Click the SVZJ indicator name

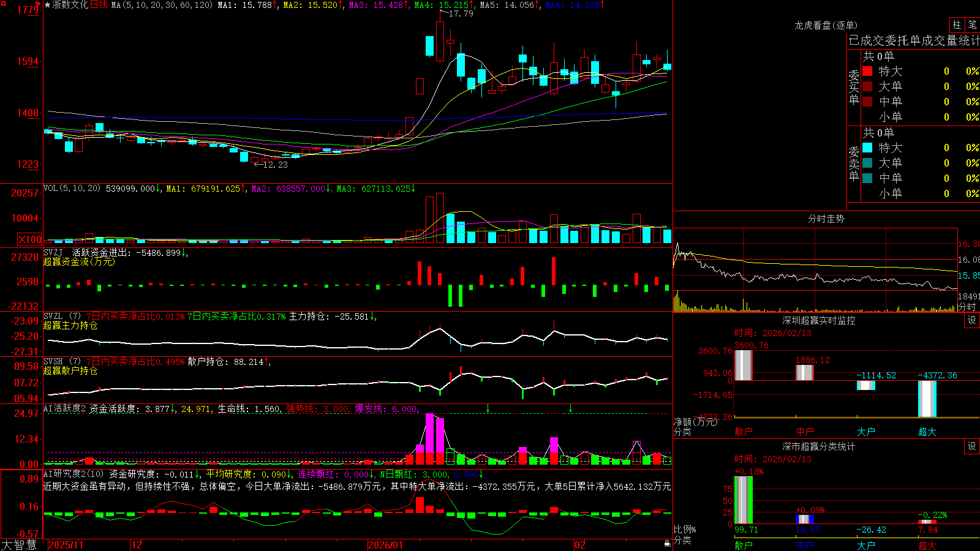pos(53,252)
